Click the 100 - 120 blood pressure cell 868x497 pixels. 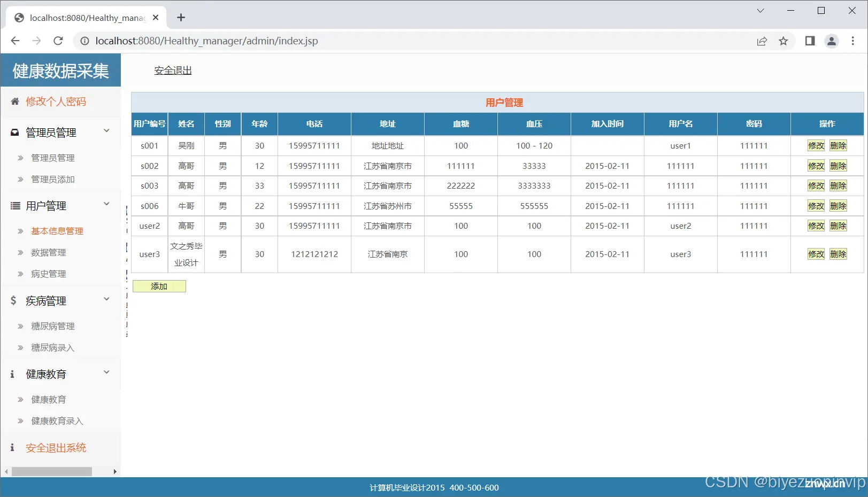coord(534,146)
